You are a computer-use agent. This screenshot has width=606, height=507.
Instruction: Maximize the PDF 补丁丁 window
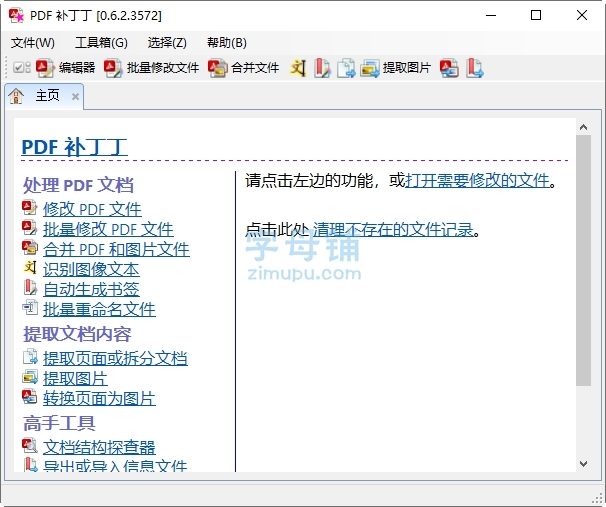536,15
